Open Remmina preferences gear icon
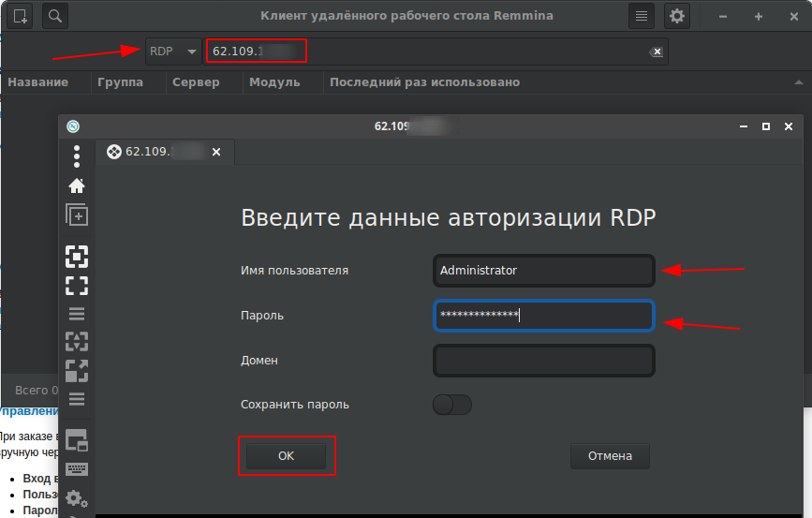 click(x=677, y=16)
